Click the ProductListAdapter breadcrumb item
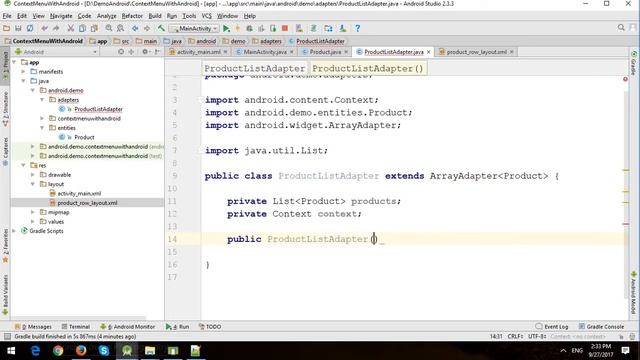Viewport: 640px width, 360px height. pos(317,41)
